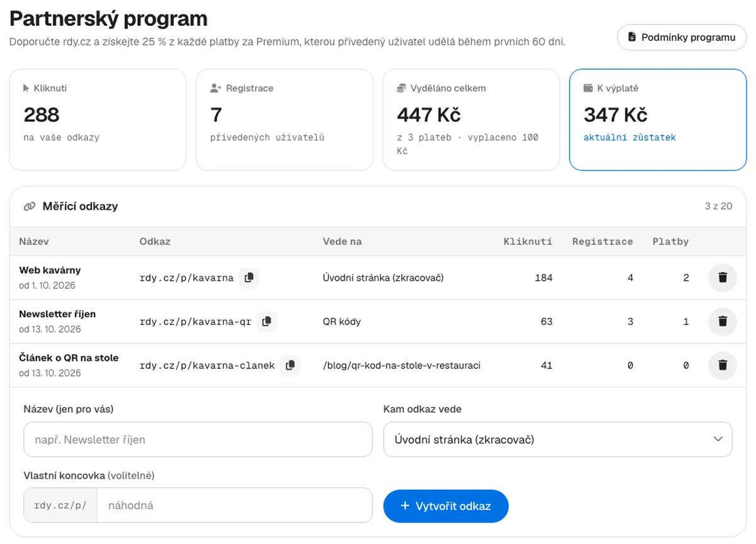Click the Web kavárny row title
Screen dimensions: 756x544
pos(50,270)
